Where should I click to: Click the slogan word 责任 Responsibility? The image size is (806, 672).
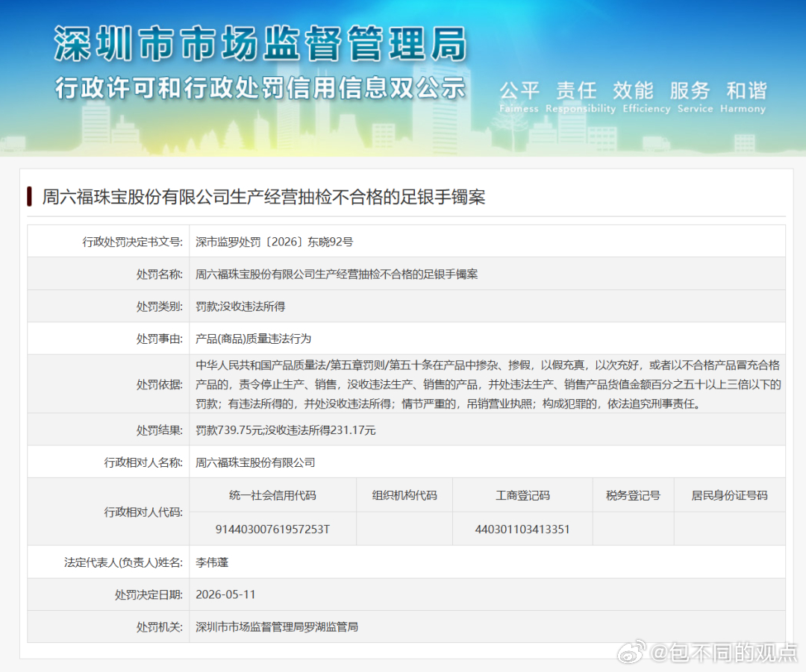pyautogui.click(x=581, y=97)
